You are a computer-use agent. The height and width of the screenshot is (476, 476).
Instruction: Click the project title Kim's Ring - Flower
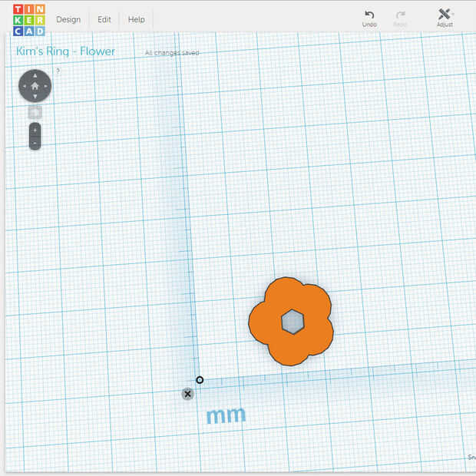click(x=65, y=51)
